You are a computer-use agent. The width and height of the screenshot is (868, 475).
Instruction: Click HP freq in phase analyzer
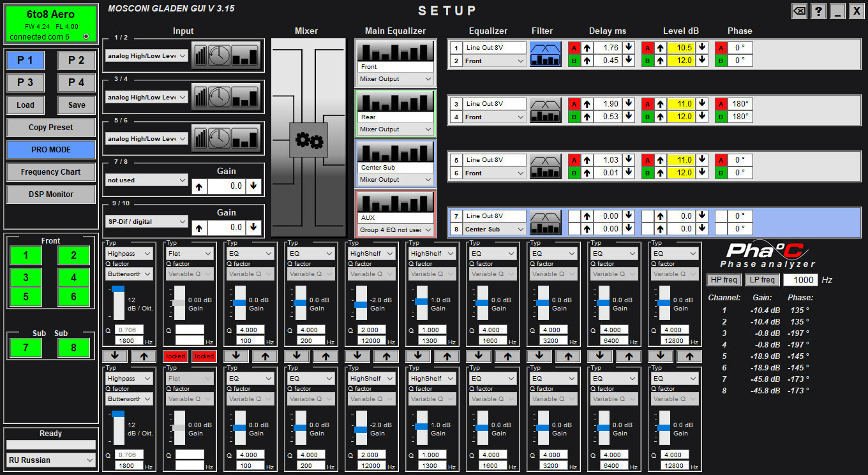pyautogui.click(x=724, y=280)
